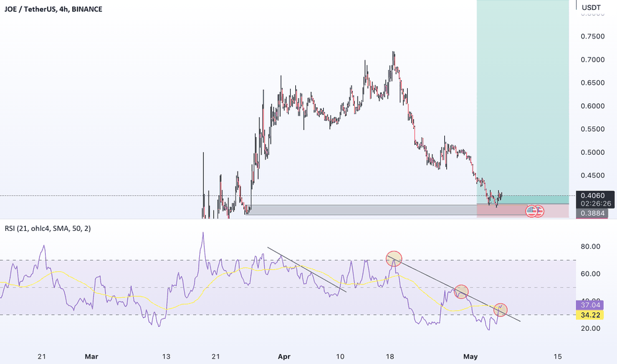Click the 13 date label on the time axis
Viewport: 617px width, 364px height.
[x=166, y=357]
